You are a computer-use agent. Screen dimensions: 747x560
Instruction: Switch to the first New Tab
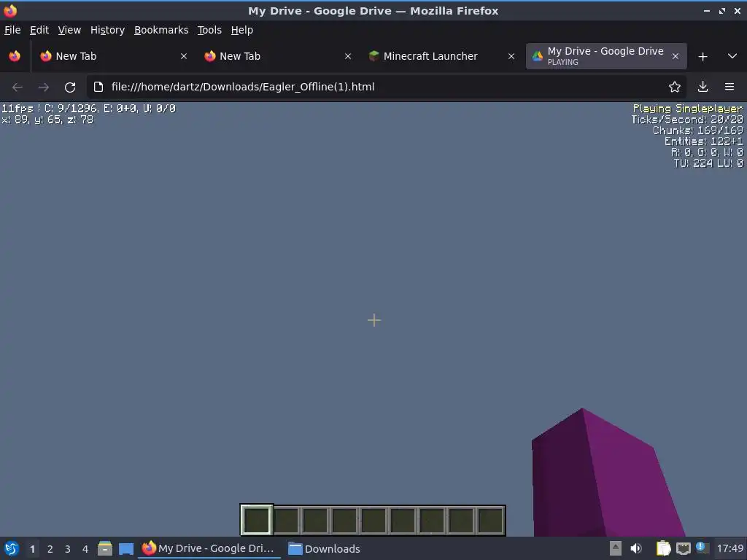pos(113,56)
